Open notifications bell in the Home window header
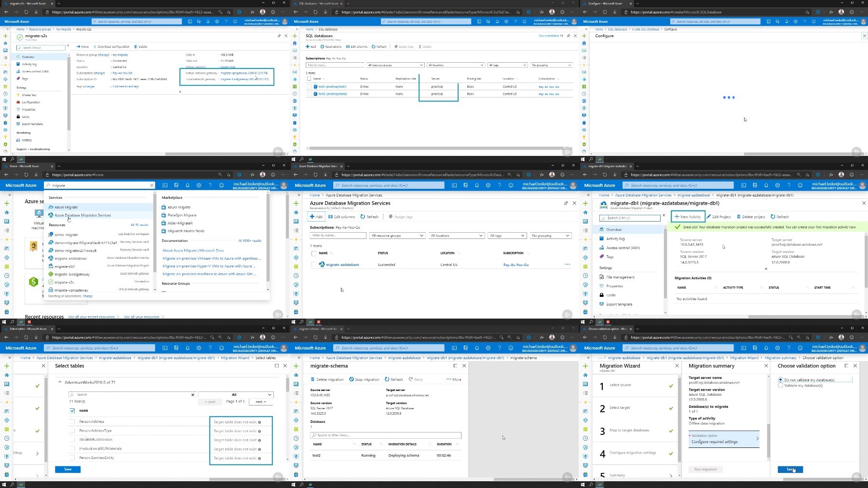Screen dimensions: 868x488 coord(188,185)
